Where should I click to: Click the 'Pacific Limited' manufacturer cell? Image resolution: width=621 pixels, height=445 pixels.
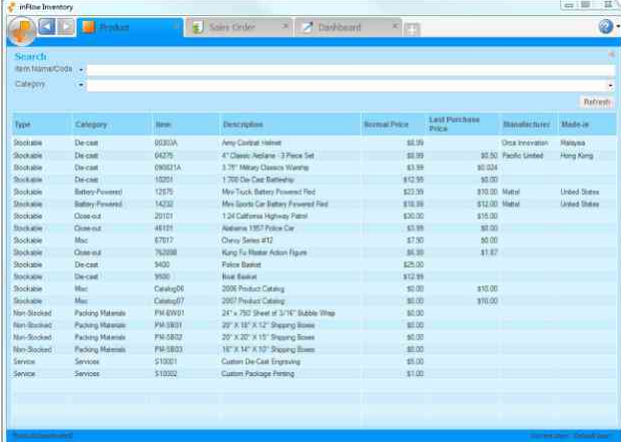point(523,156)
